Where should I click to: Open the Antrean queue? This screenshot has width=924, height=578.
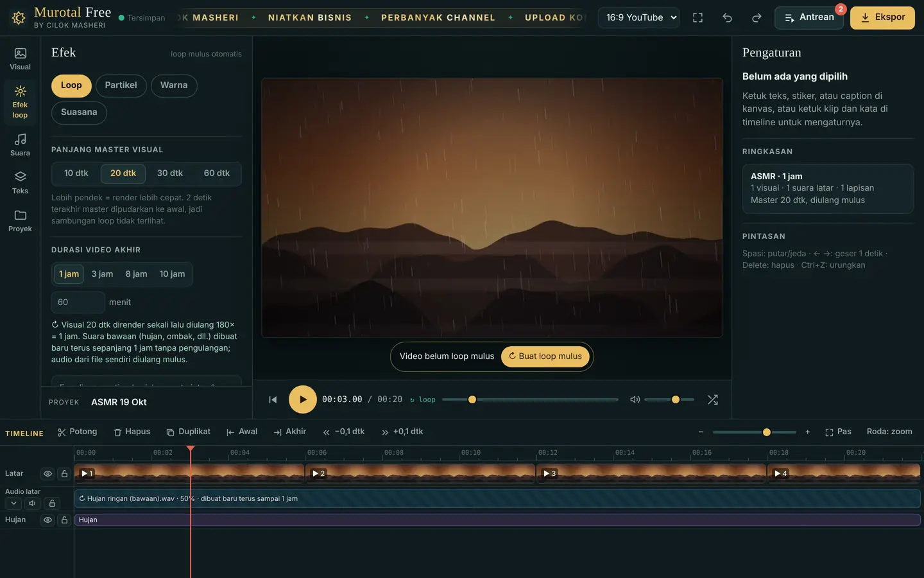tap(809, 18)
